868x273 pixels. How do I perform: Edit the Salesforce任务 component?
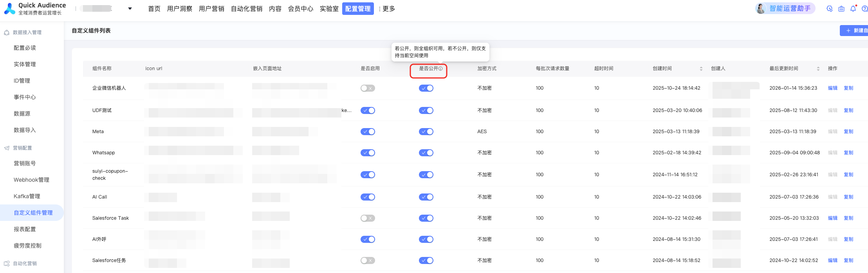coord(833,260)
